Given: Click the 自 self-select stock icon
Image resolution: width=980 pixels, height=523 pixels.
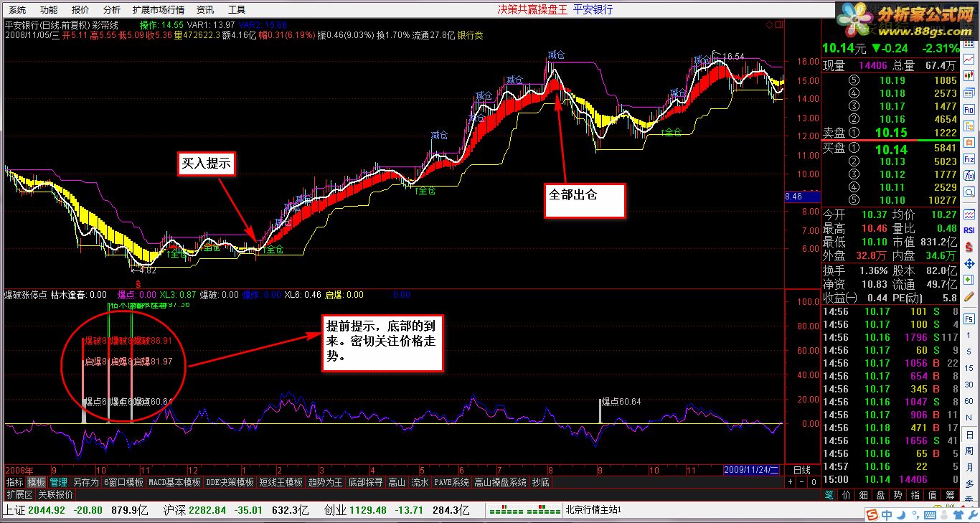Looking at the screenshot, I should [x=969, y=142].
